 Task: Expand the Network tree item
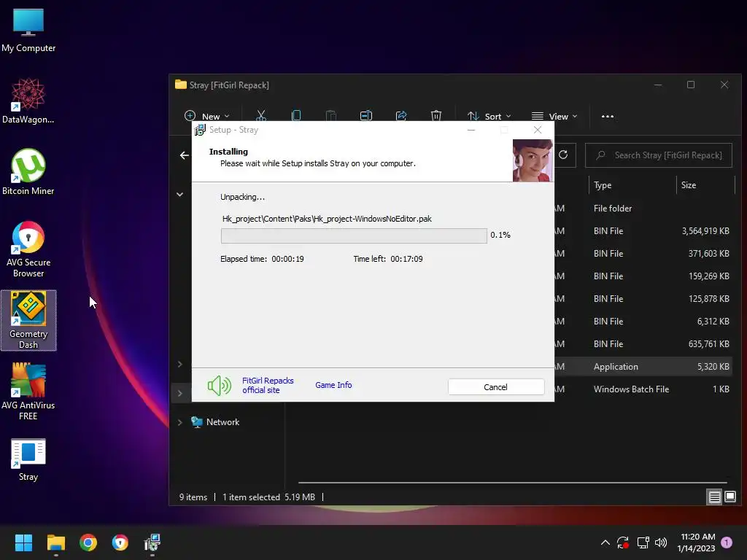point(179,422)
